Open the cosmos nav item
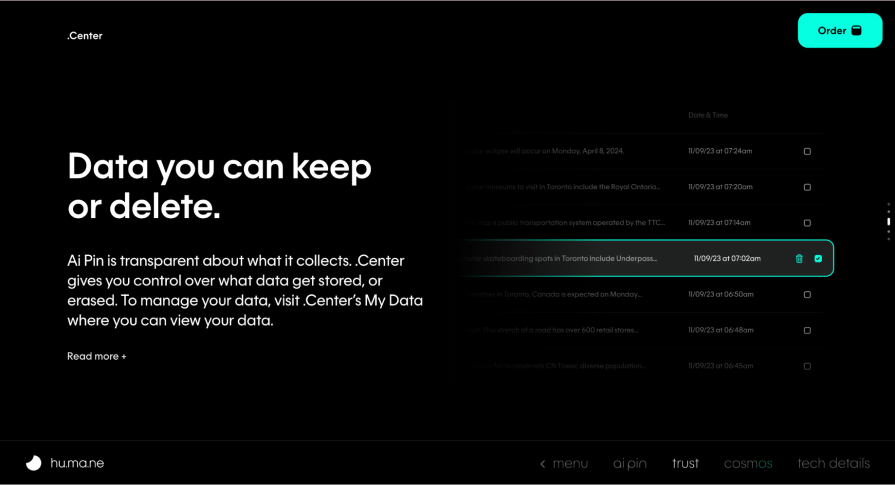The height and width of the screenshot is (485, 895). tap(748, 463)
